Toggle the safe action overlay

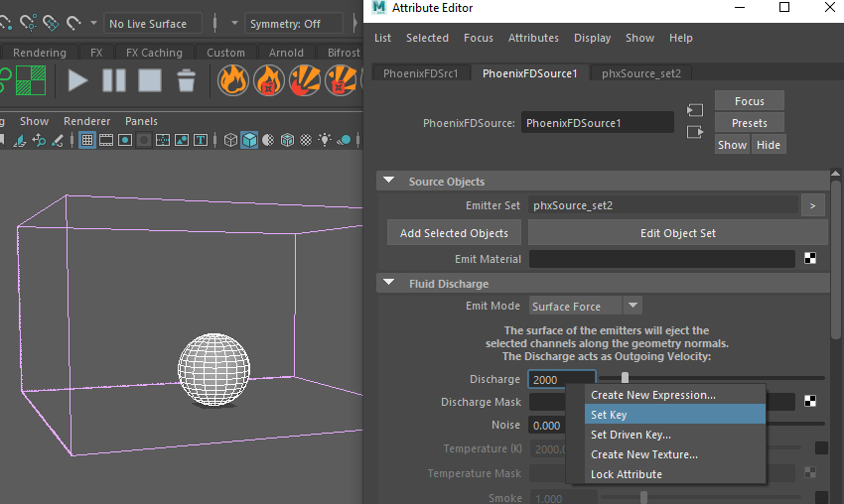click(x=182, y=141)
